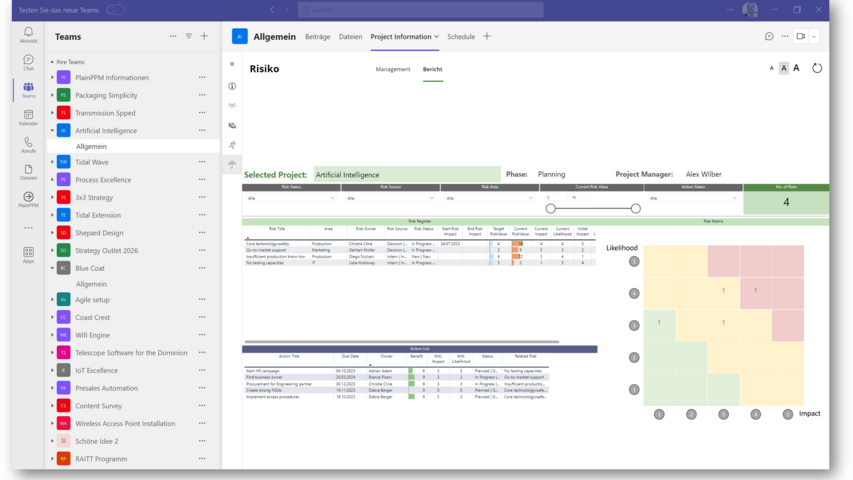The height and width of the screenshot is (480, 853).
Task: Select the largest font size A
Action: (796, 68)
